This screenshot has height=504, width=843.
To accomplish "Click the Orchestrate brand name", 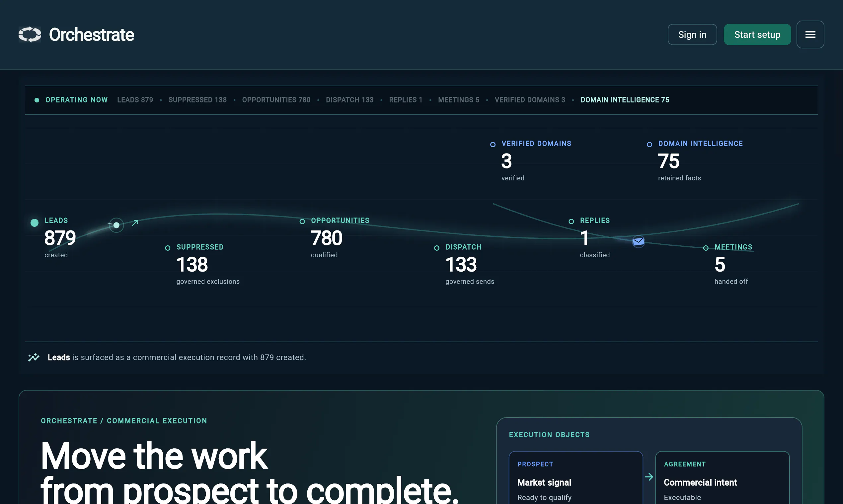I will coord(92,34).
